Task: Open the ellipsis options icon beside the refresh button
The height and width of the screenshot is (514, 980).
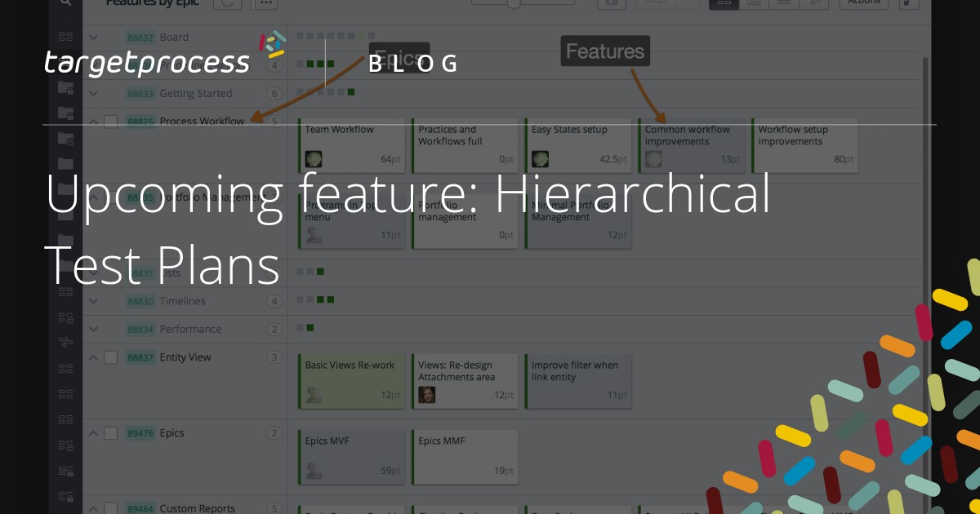Action: coord(265,4)
